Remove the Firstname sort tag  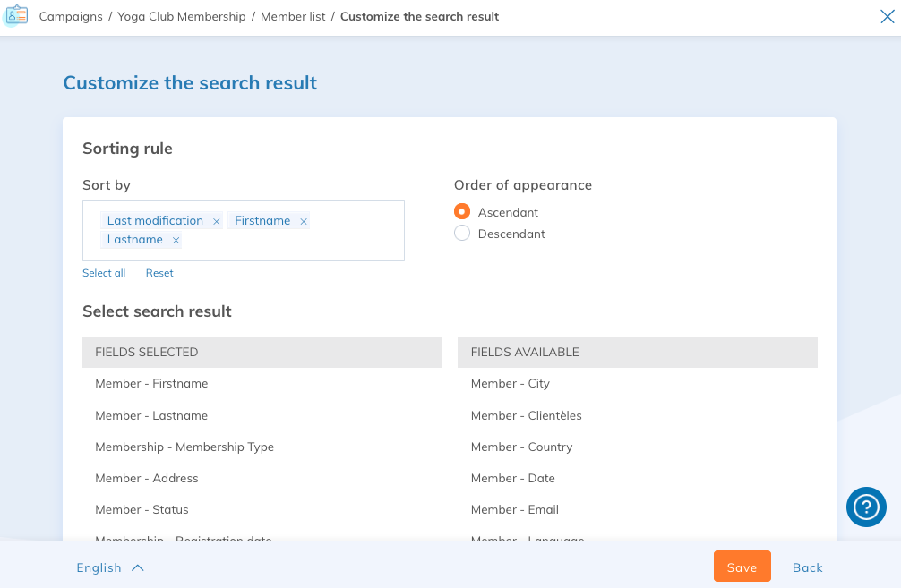303,220
